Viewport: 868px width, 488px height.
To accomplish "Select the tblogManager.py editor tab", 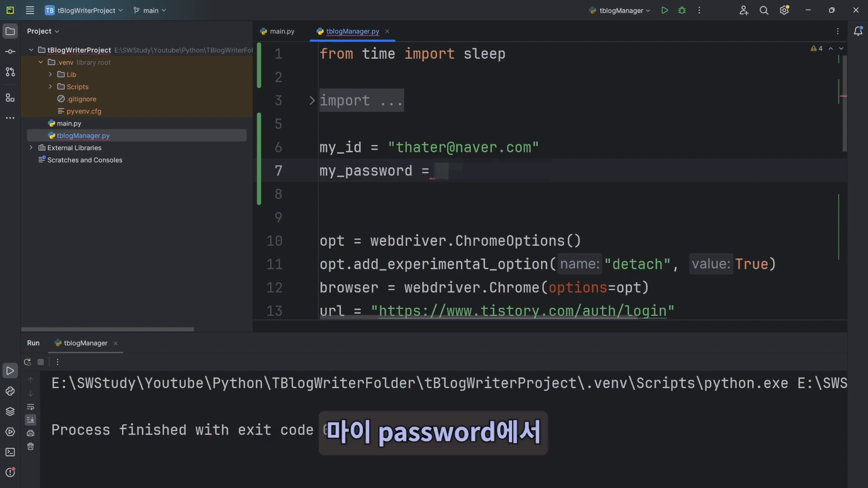I will tap(352, 32).
